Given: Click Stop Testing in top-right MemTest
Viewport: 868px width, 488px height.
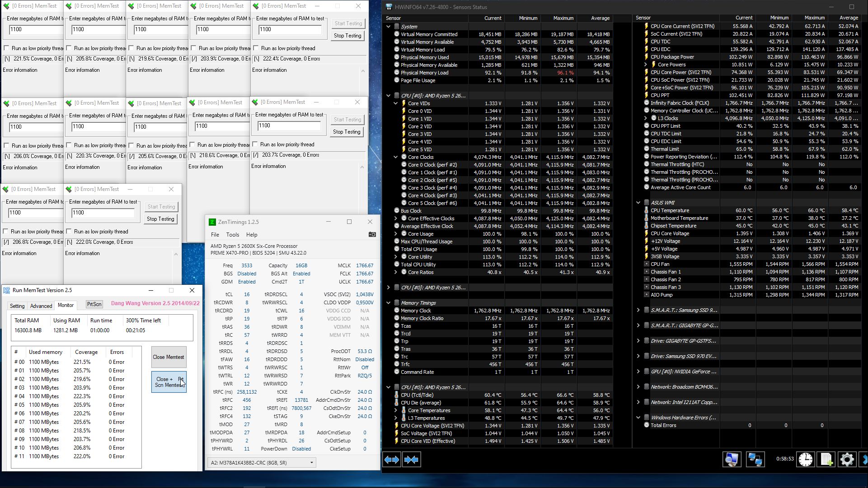Looking at the screenshot, I should tap(347, 36).
